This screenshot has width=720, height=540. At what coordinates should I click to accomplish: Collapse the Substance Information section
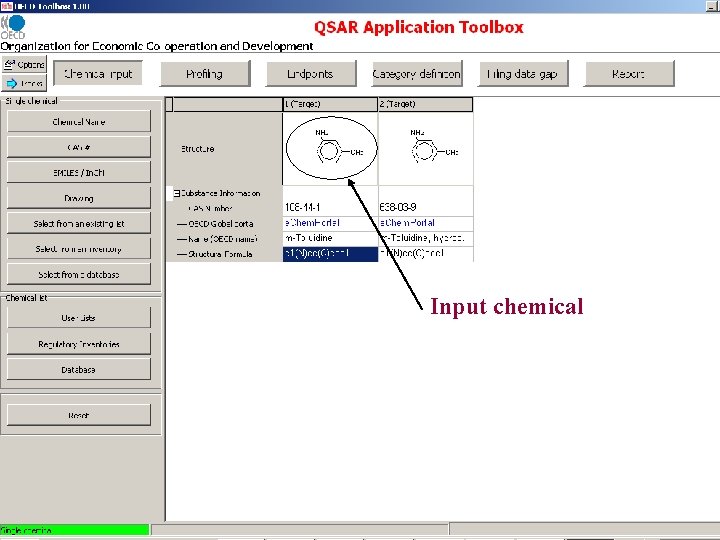pyautogui.click(x=177, y=193)
